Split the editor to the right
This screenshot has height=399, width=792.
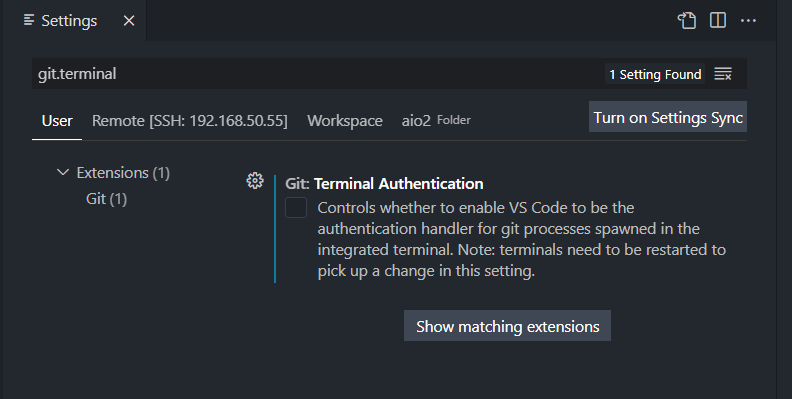[718, 21]
